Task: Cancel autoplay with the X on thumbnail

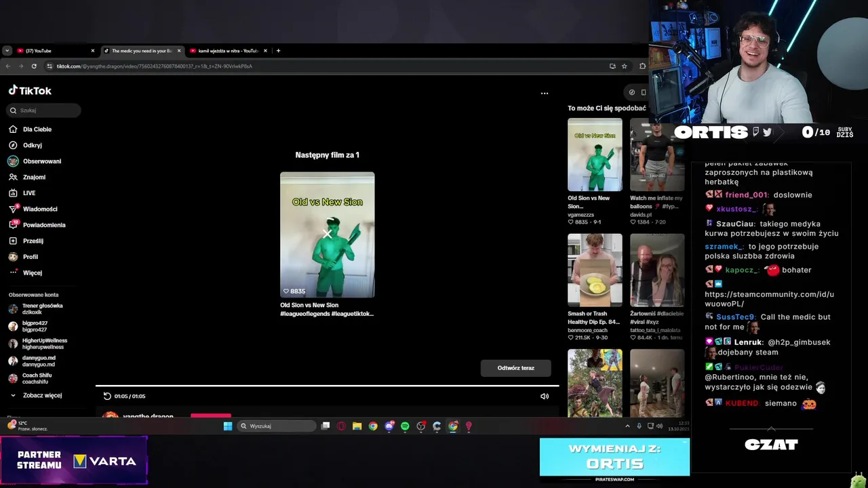Action: pyautogui.click(x=328, y=235)
